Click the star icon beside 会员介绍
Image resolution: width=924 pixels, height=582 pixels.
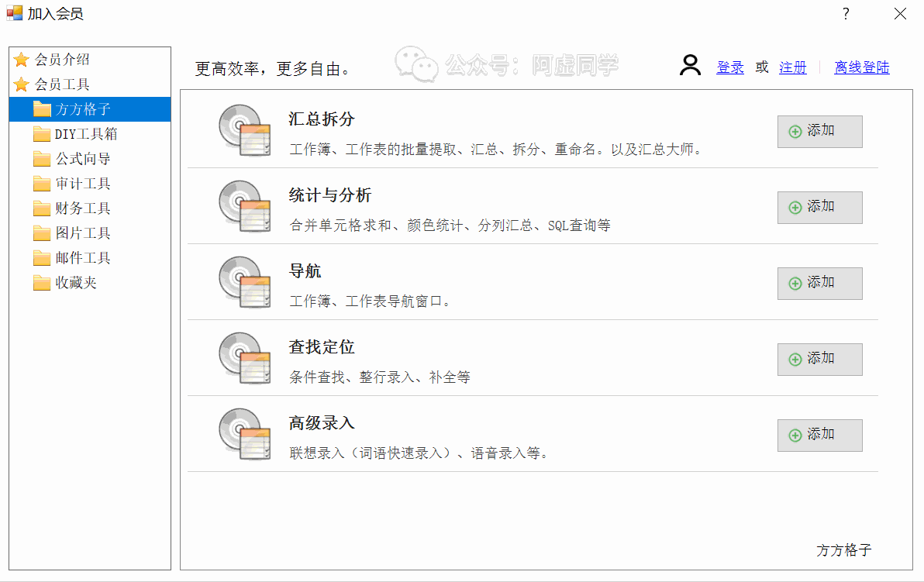click(21, 60)
